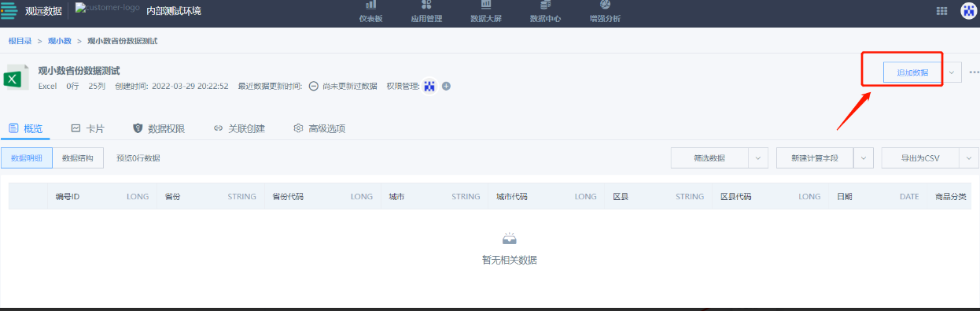Click the user avatar icon

click(969, 11)
